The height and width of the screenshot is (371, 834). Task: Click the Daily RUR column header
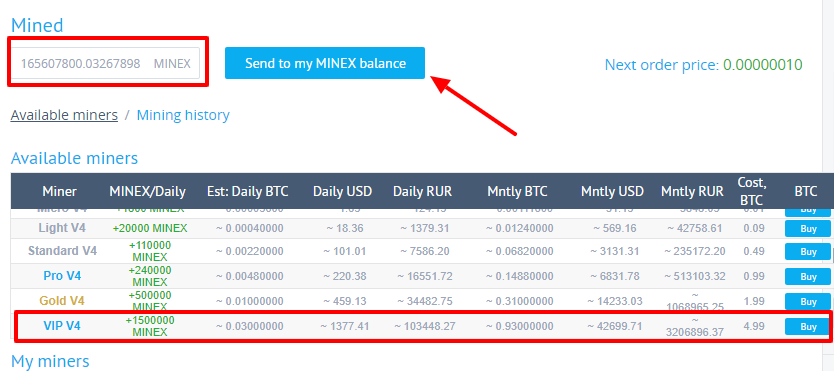[422, 191]
